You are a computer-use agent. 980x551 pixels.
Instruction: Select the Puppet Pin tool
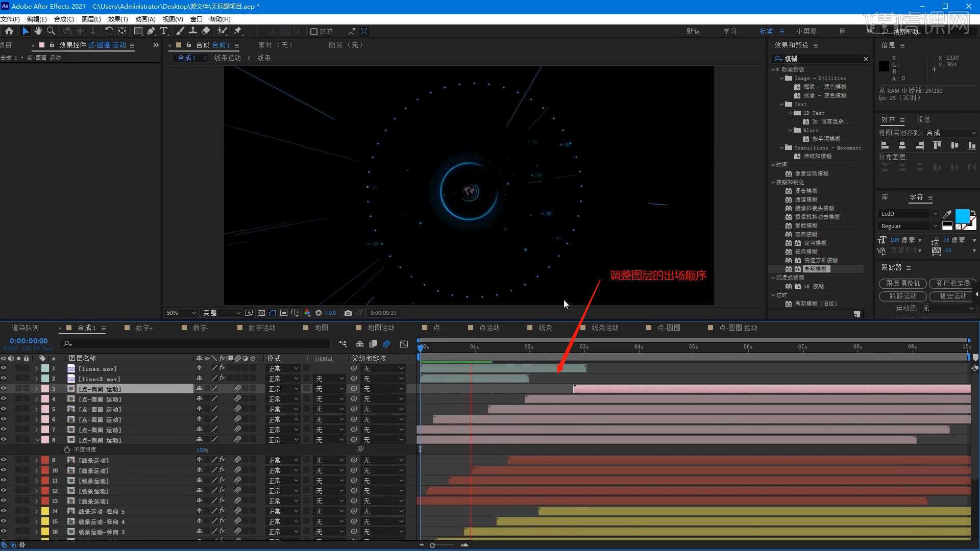click(238, 31)
